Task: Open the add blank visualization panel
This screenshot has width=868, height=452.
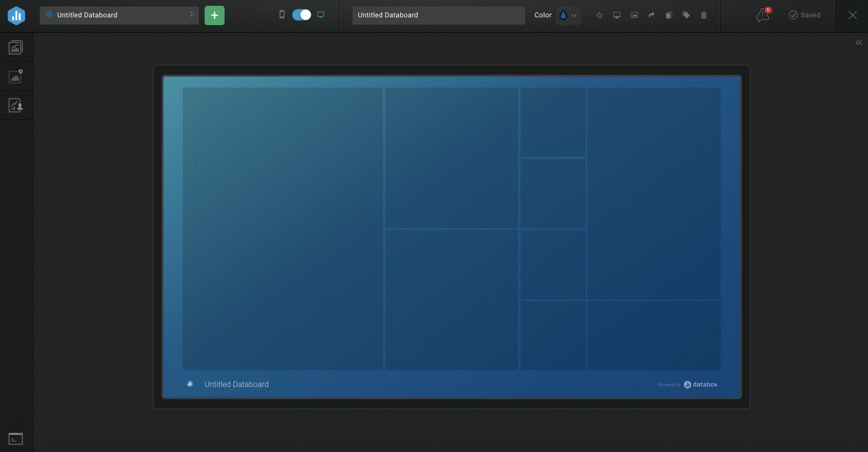Action: [15, 77]
